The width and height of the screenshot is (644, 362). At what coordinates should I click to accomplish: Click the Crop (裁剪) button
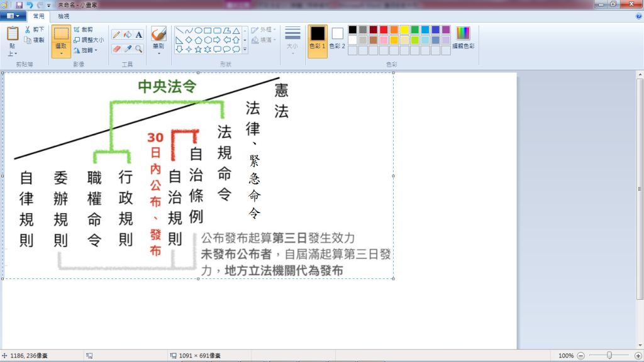click(x=83, y=30)
